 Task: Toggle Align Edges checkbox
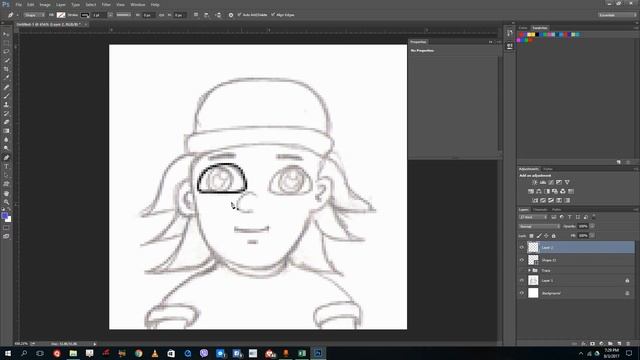point(273,15)
